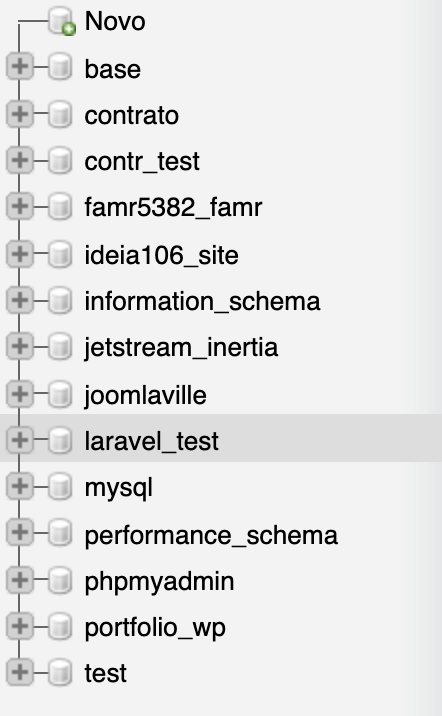Click the database icon for test
Viewport: 442px width, 716px height.
(x=60, y=672)
